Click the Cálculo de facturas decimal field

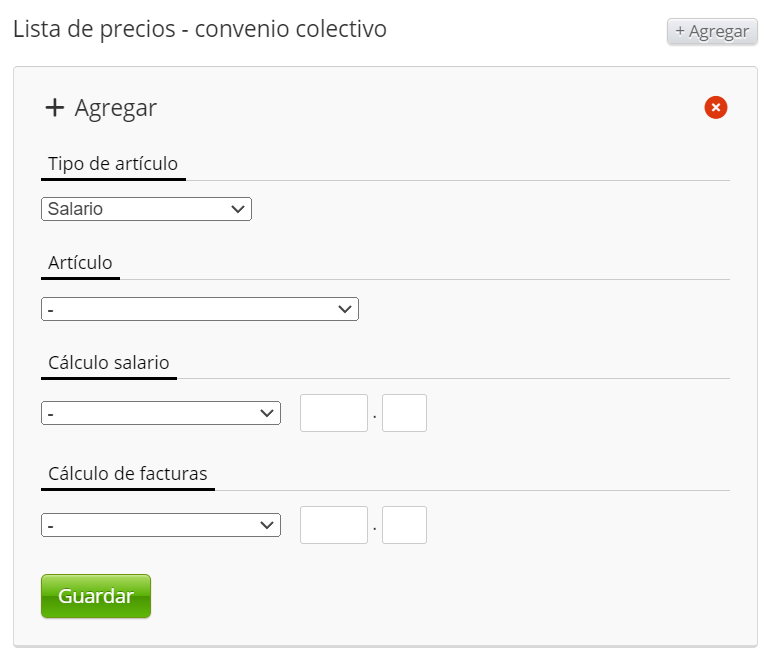[x=404, y=525]
